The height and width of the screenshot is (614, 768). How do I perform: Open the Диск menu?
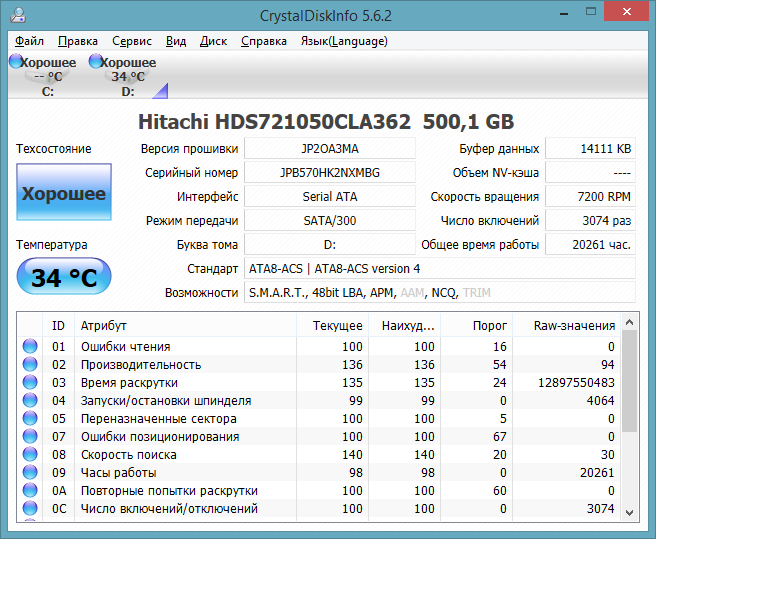[213, 41]
